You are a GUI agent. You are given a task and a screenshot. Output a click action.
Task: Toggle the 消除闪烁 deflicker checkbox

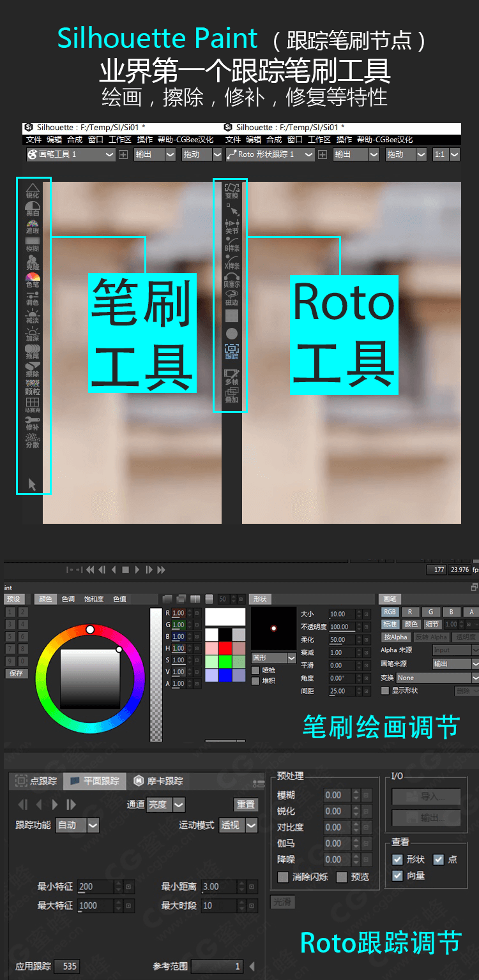[283, 877]
